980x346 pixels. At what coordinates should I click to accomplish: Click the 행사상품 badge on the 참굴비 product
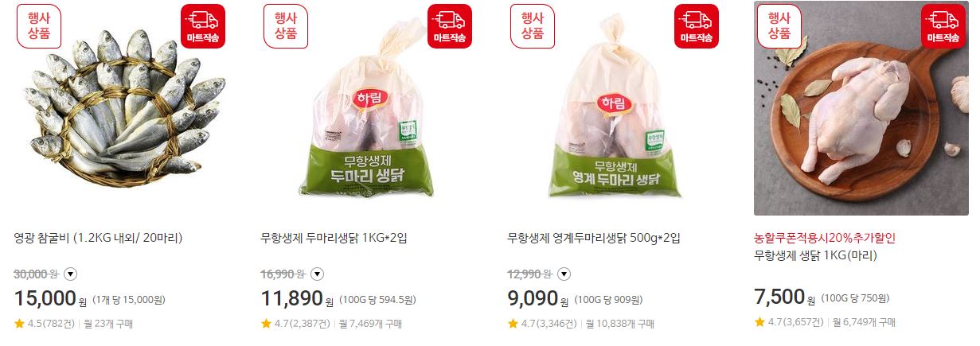click(x=39, y=26)
